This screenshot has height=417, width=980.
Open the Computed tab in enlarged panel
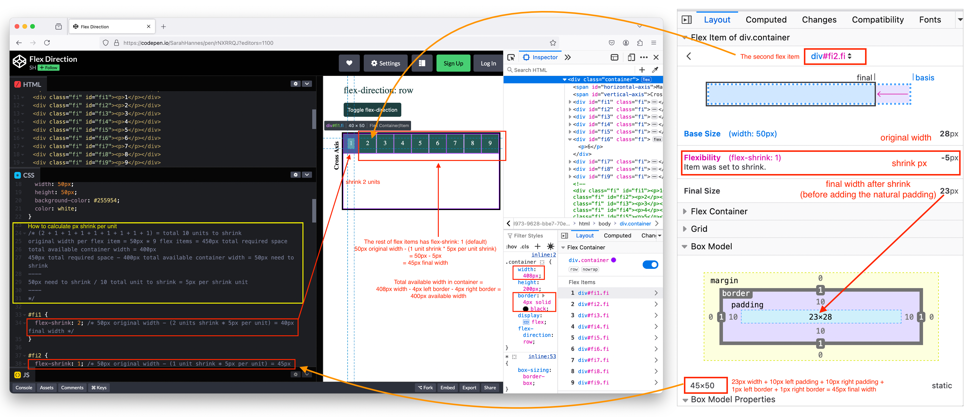point(766,20)
